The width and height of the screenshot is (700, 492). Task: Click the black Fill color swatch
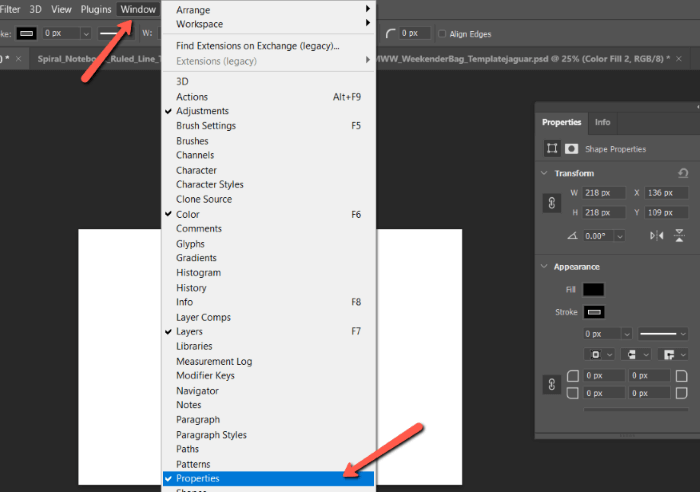click(x=594, y=289)
